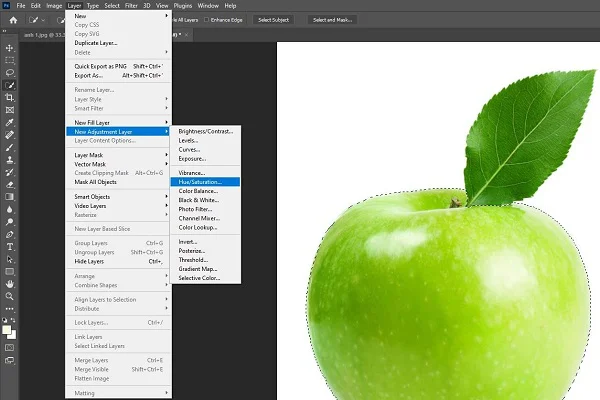Select the Crop tool

coord(10,97)
